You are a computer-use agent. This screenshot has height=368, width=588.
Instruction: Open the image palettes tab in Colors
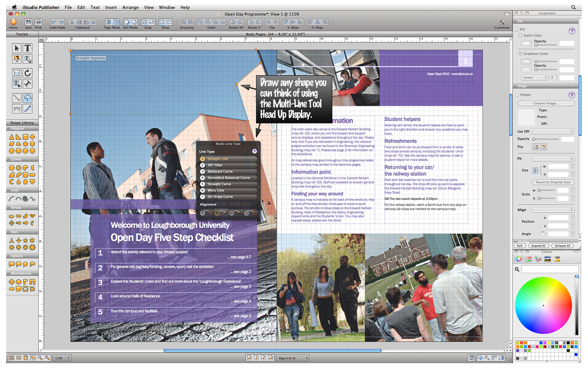548,259
